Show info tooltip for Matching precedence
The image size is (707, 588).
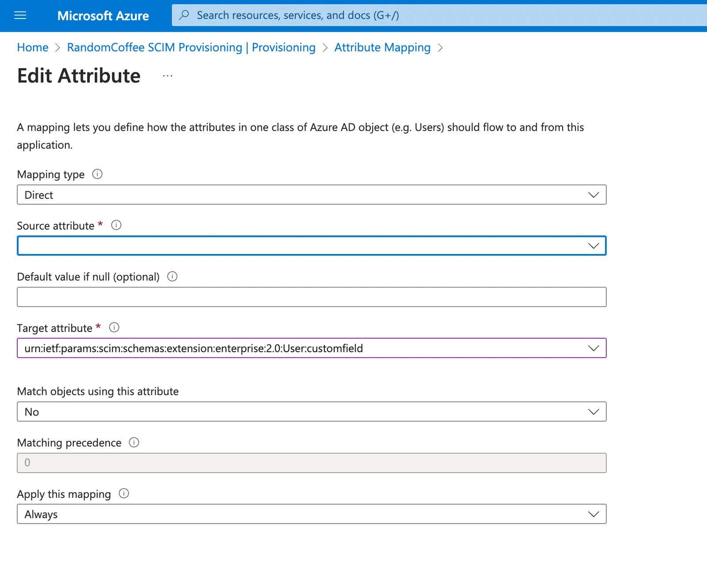coord(134,442)
